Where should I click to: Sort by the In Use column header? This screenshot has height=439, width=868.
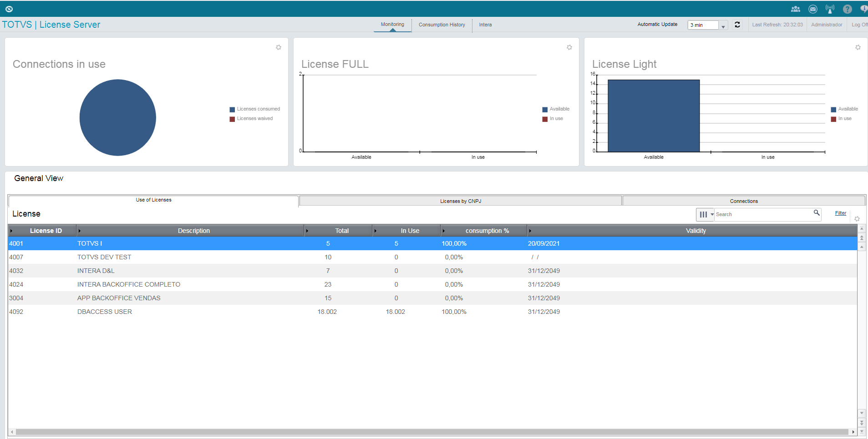point(406,231)
